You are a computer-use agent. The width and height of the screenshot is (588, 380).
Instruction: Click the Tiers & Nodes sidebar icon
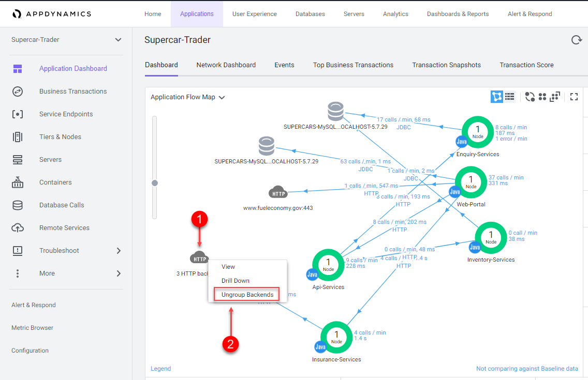pyautogui.click(x=18, y=137)
